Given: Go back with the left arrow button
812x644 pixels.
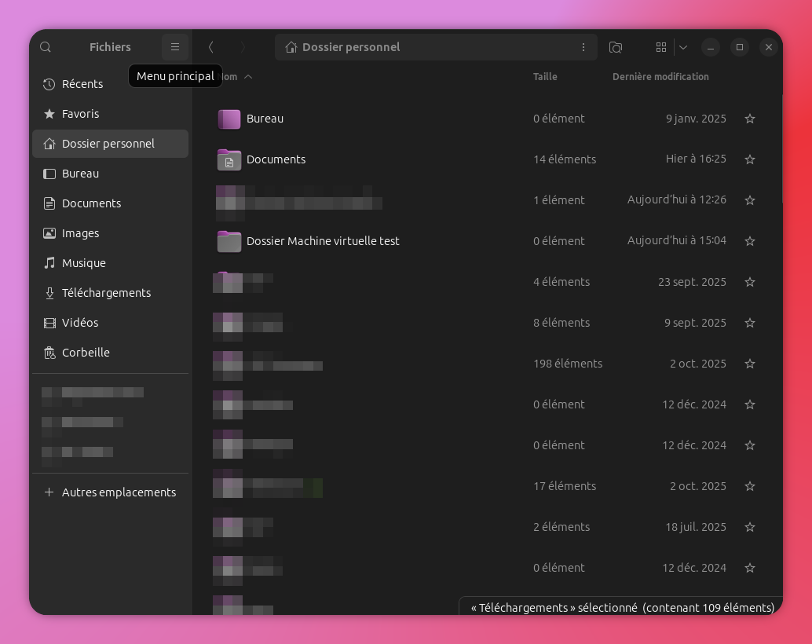Looking at the screenshot, I should (x=210, y=47).
